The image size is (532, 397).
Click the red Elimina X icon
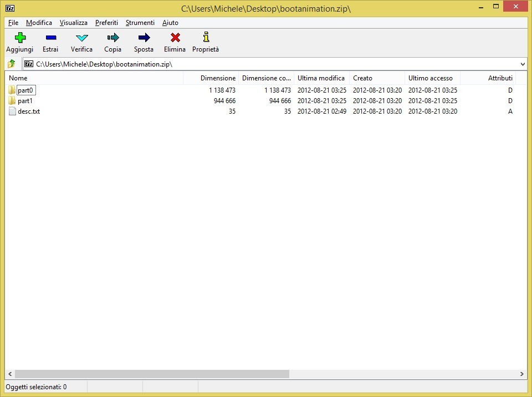(175, 38)
